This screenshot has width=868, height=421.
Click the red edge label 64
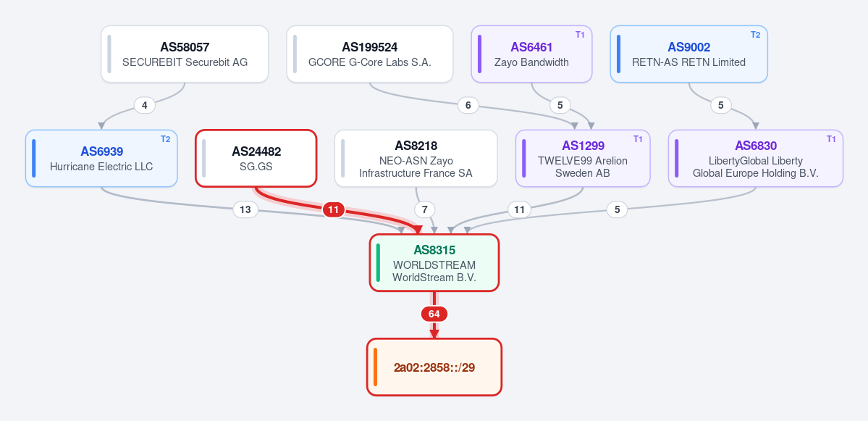[434, 314]
